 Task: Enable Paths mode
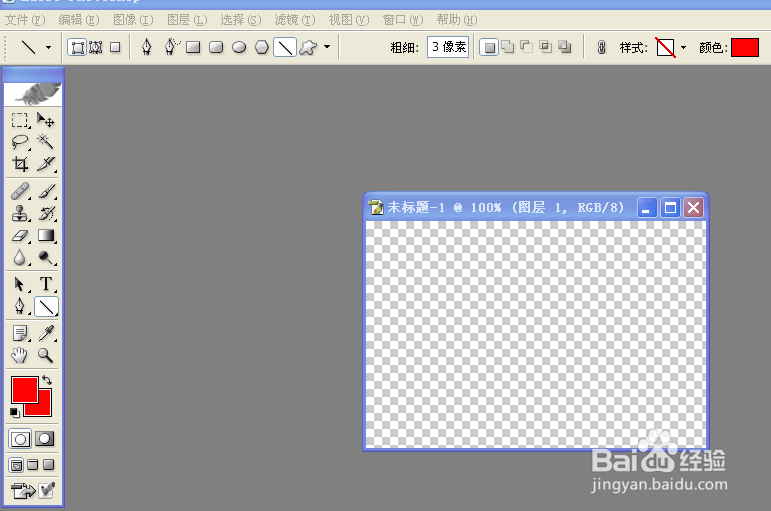click(96, 47)
